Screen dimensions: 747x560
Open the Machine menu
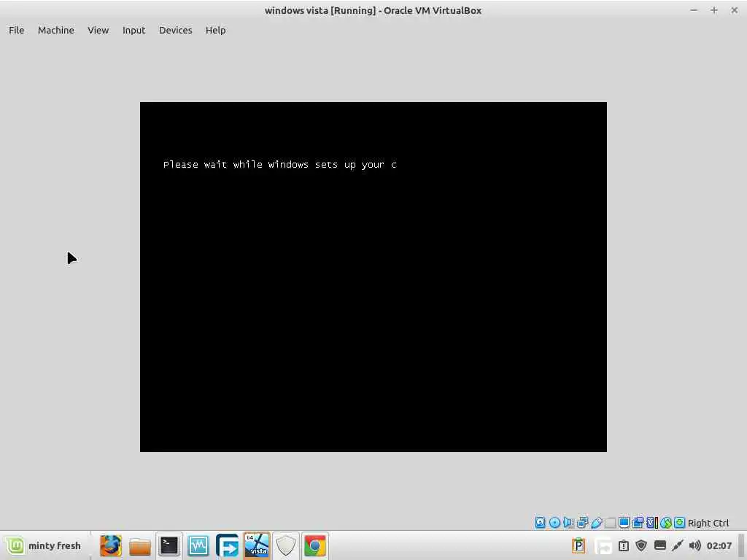coord(55,30)
